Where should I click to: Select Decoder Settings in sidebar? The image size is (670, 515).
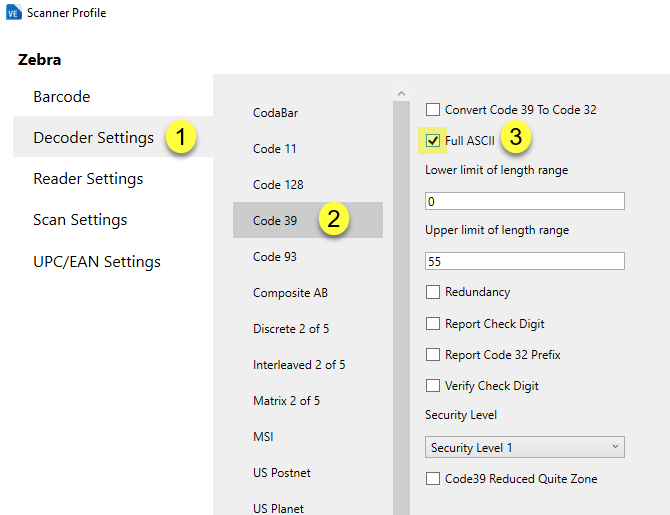[93, 137]
